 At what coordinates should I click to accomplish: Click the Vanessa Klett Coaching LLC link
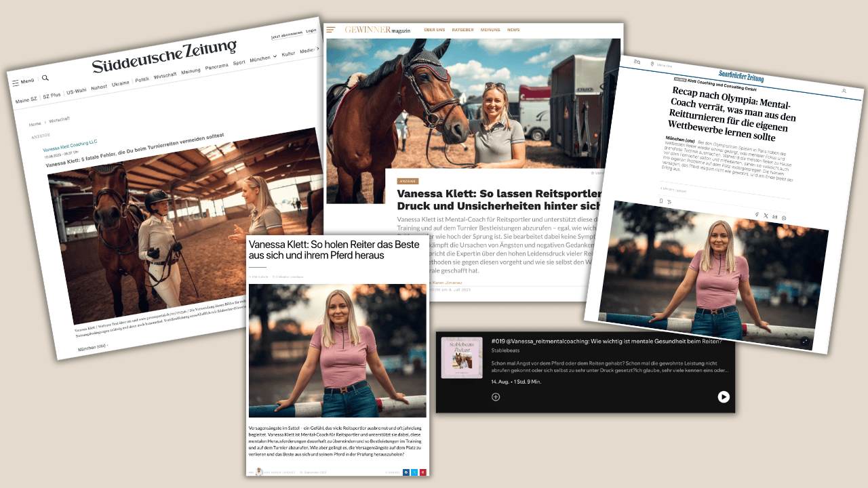coord(70,144)
